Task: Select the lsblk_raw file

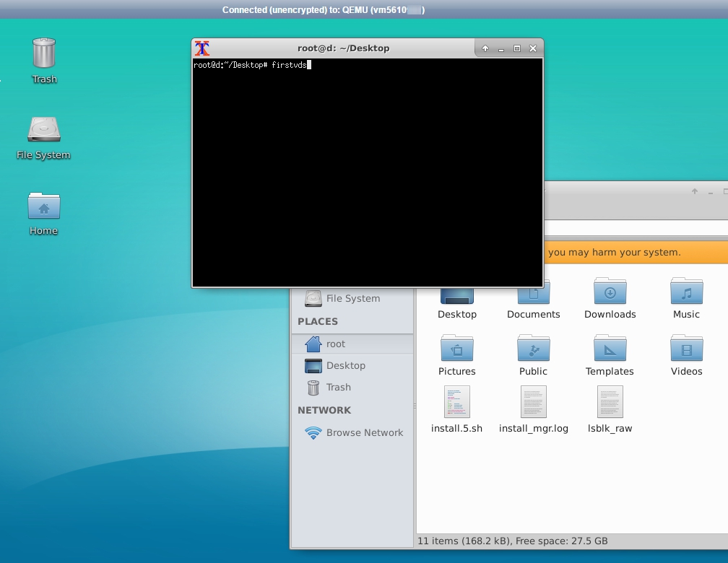Action: pos(610,403)
